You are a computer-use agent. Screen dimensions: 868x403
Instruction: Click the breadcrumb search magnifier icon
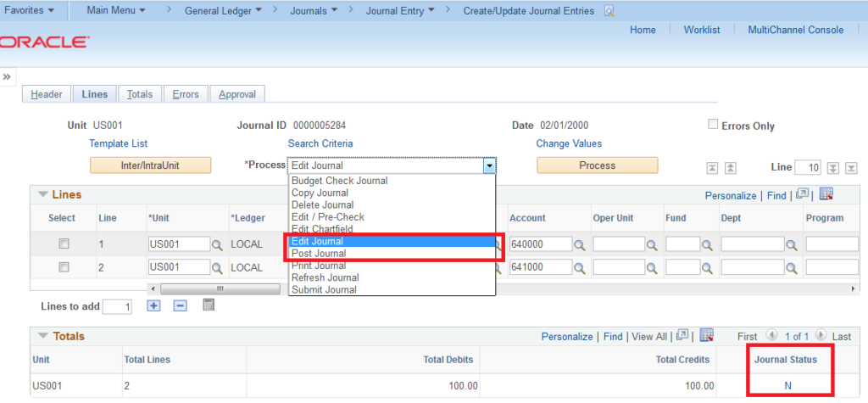coord(609,11)
